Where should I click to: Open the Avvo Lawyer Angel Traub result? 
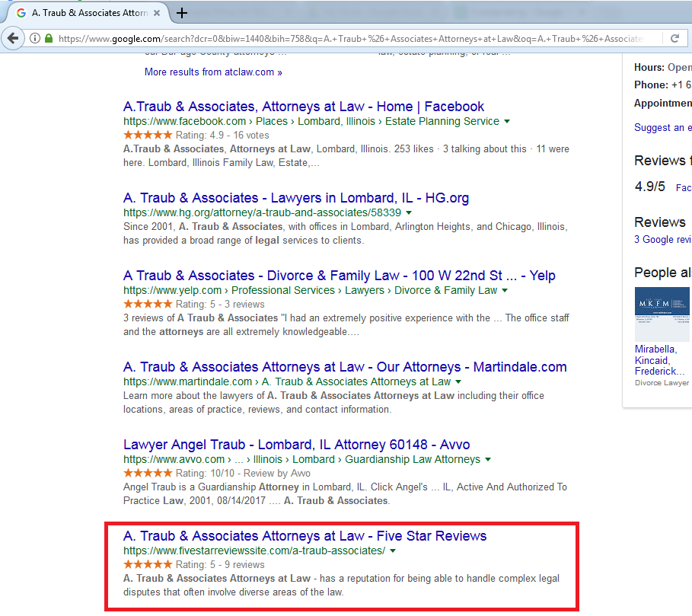point(297,445)
